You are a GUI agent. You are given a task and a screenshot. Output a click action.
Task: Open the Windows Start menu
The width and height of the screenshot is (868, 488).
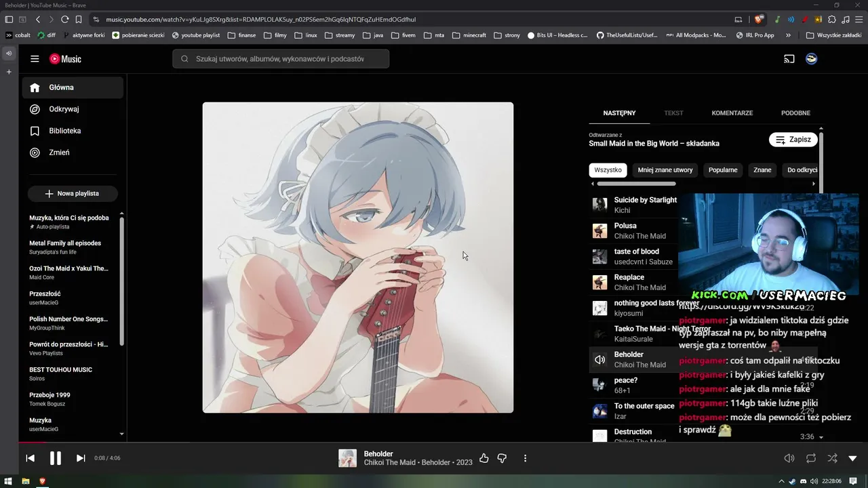pos(9,481)
